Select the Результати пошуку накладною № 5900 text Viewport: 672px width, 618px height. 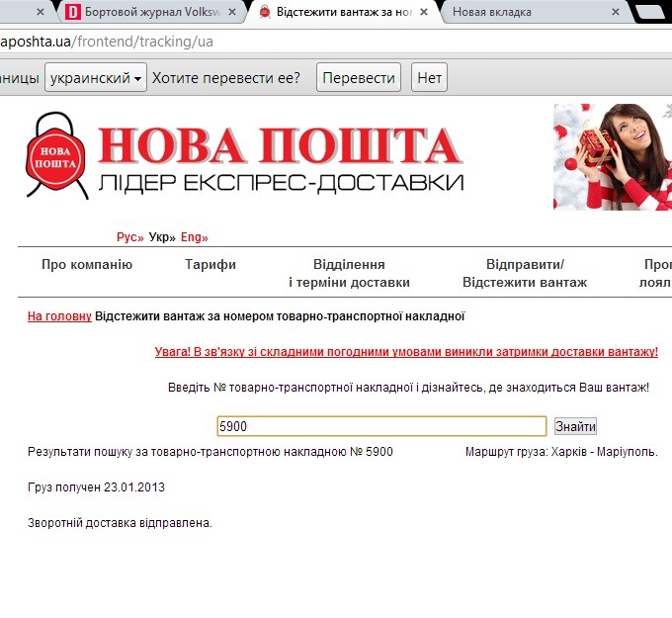coord(210,452)
